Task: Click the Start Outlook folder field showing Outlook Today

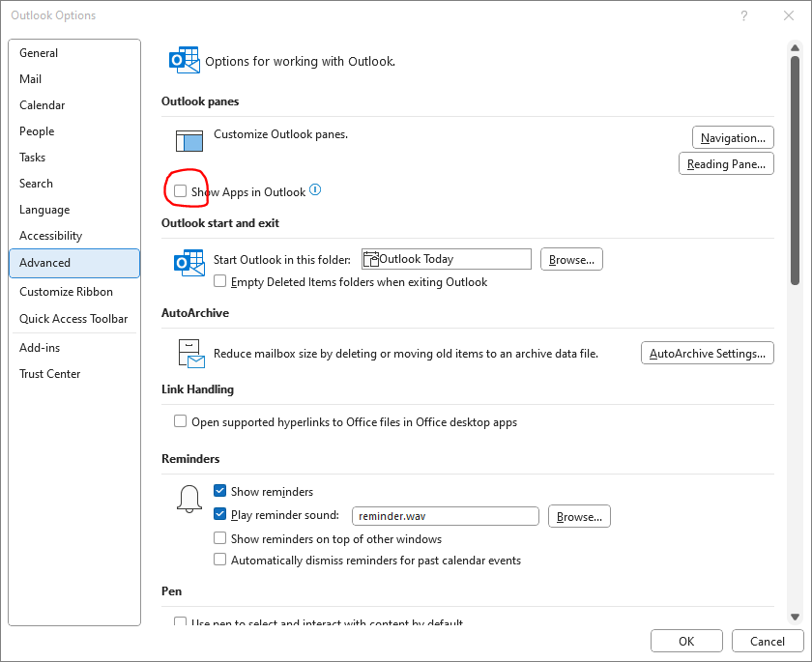Action: point(447,259)
